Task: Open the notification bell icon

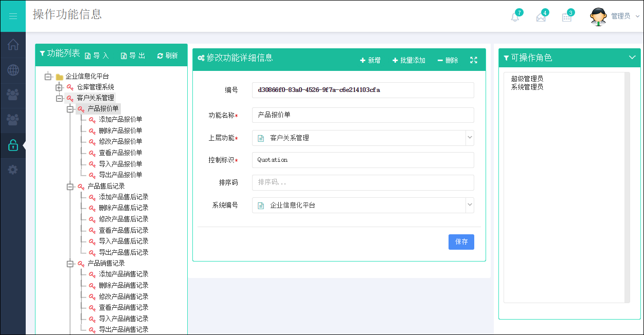Action: click(x=515, y=17)
